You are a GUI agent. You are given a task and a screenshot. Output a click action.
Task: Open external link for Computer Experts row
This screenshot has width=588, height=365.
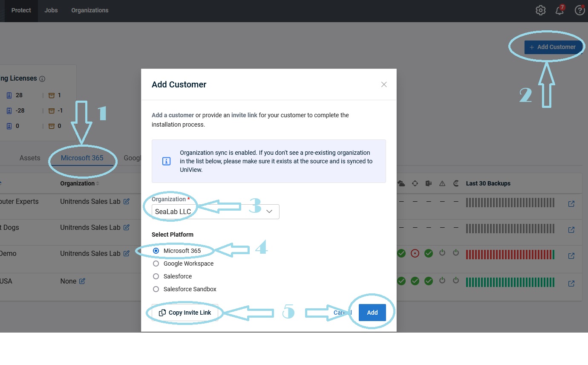click(x=571, y=204)
